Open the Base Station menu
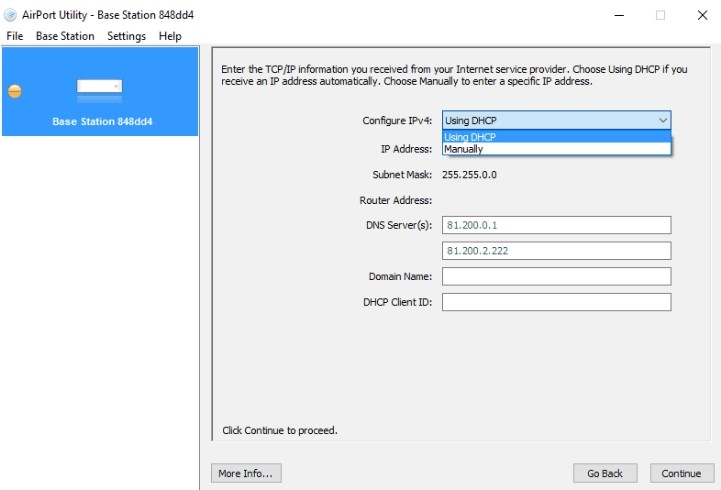 (x=65, y=36)
